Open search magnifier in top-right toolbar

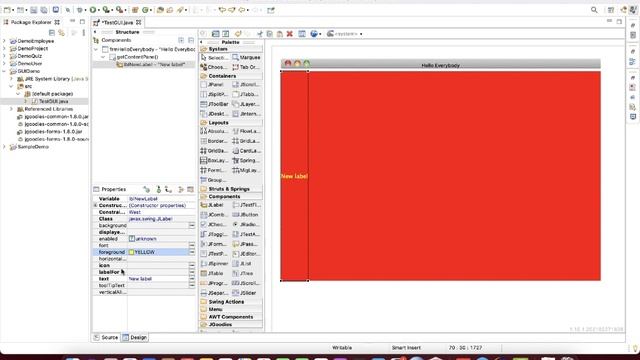pyautogui.click(x=594, y=10)
